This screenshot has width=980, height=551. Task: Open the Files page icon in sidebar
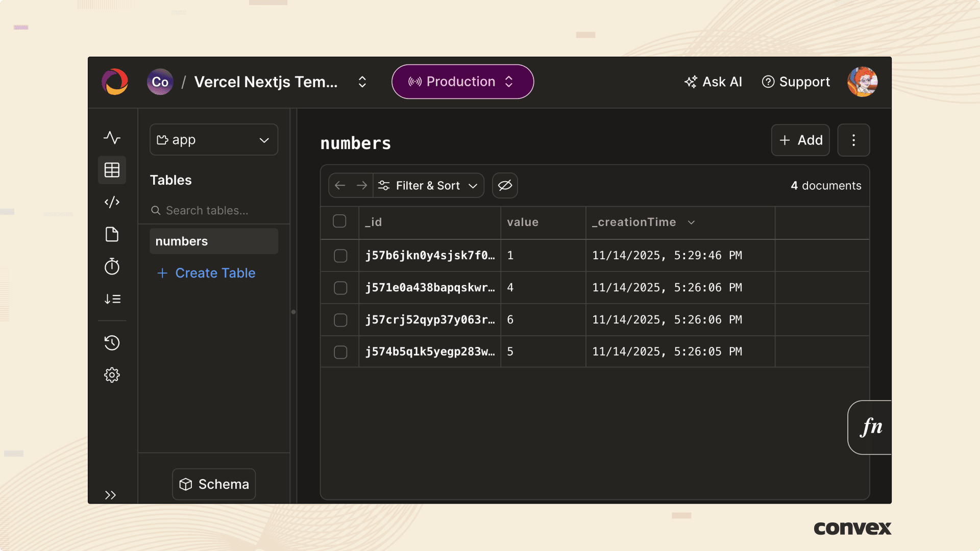pyautogui.click(x=112, y=235)
